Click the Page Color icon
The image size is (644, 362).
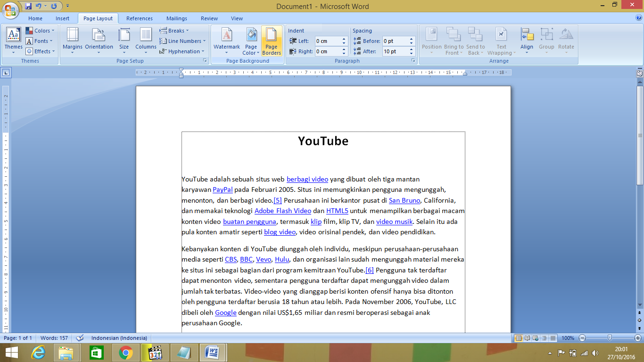[251, 41]
